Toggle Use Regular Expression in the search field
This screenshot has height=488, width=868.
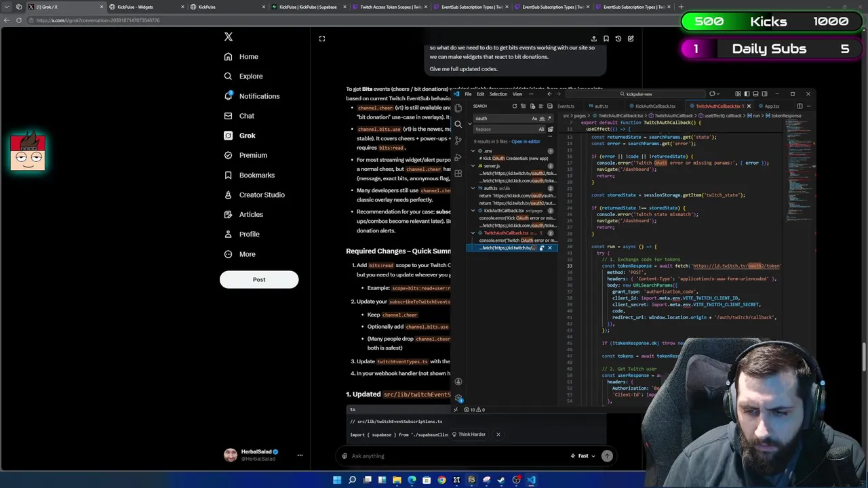click(x=549, y=118)
